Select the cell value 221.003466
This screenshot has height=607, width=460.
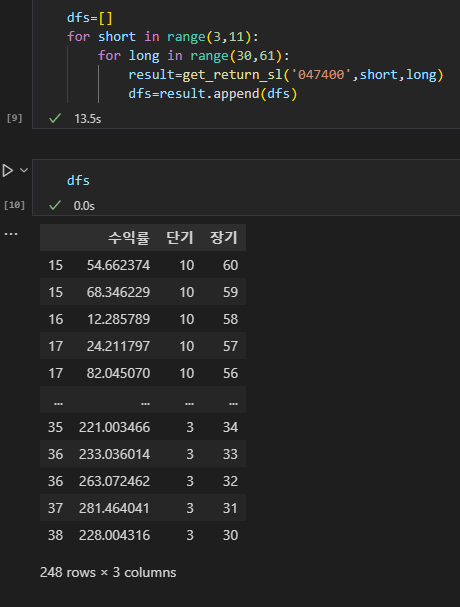pos(114,427)
